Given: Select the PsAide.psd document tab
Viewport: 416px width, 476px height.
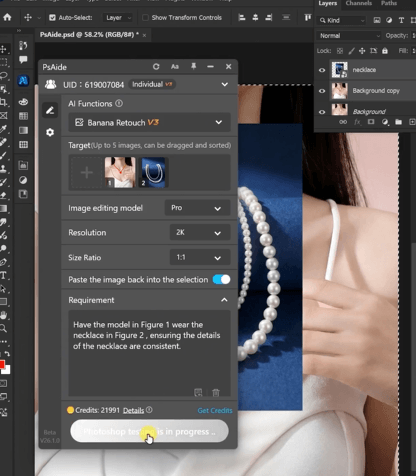Looking at the screenshot, I should 89,35.
